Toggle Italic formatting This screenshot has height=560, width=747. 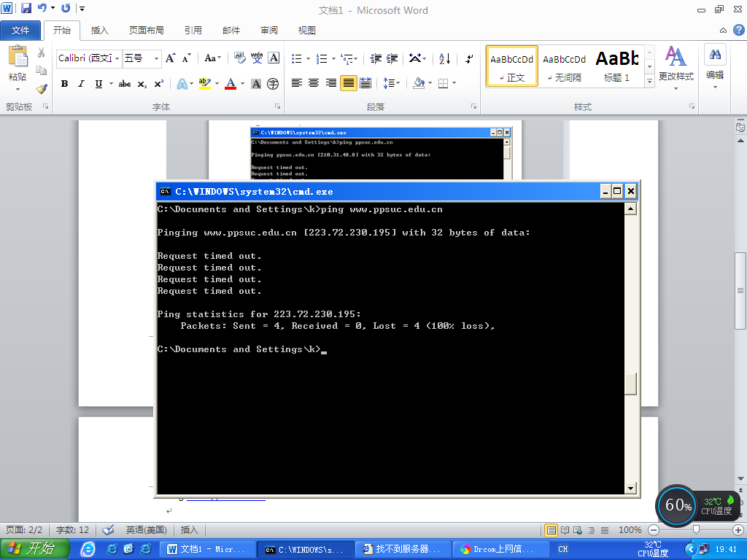tap(81, 84)
